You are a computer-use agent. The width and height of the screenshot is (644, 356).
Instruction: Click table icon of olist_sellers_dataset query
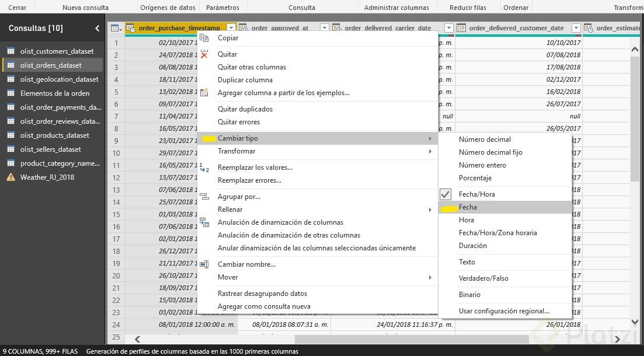coord(11,149)
